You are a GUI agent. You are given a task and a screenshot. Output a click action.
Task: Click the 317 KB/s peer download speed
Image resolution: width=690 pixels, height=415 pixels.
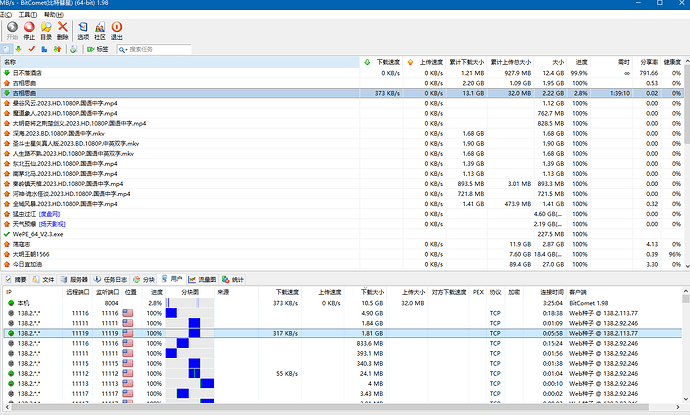point(285,334)
